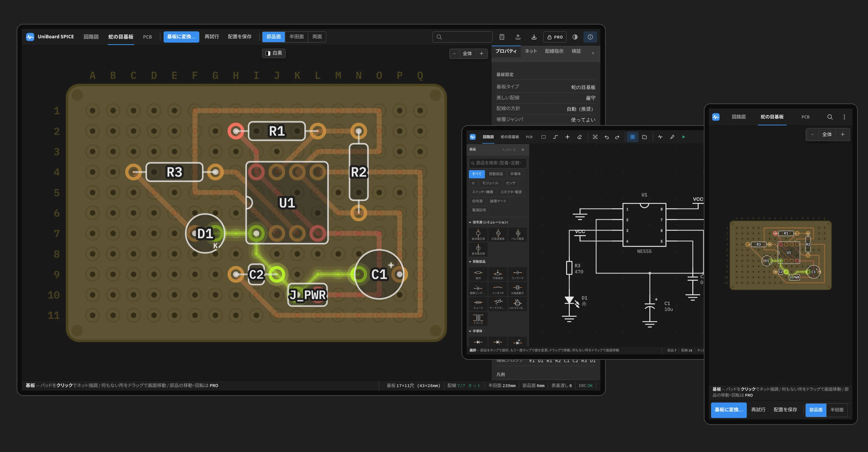Collapse the 半導体 parts section
868x452 pixels.
pos(476,331)
